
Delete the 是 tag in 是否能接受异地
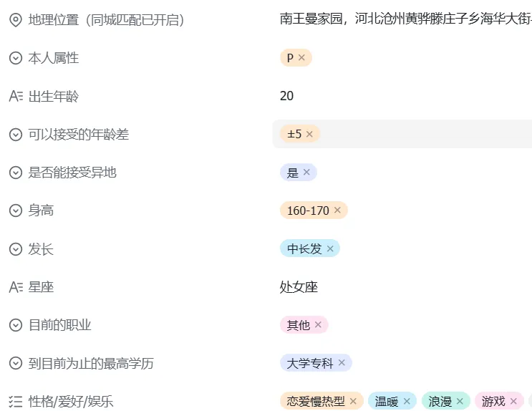tap(306, 172)
